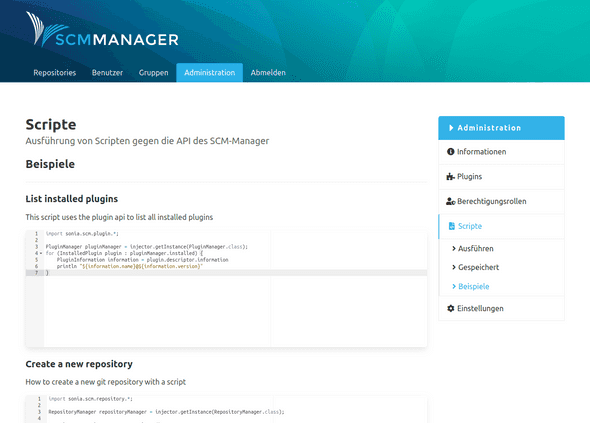Screen dimensions: 590x423
Task: Open Berechtigungsrollen in the sidebar
Action: [x=501, y=201]
